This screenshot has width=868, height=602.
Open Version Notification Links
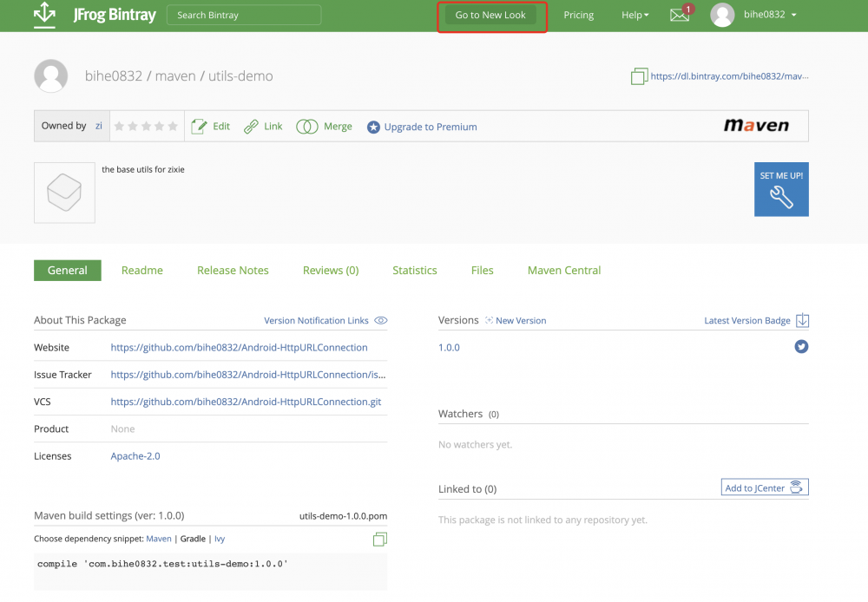(316, 320)
